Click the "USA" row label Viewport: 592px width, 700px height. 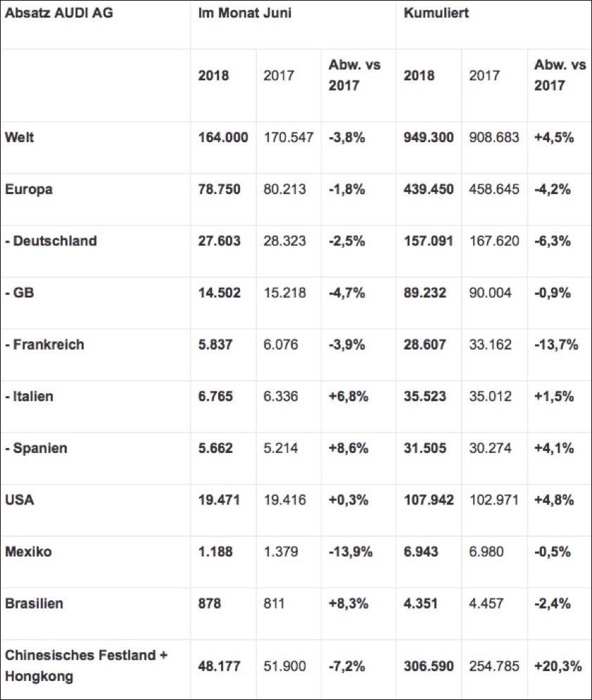(x=19, y=500)
